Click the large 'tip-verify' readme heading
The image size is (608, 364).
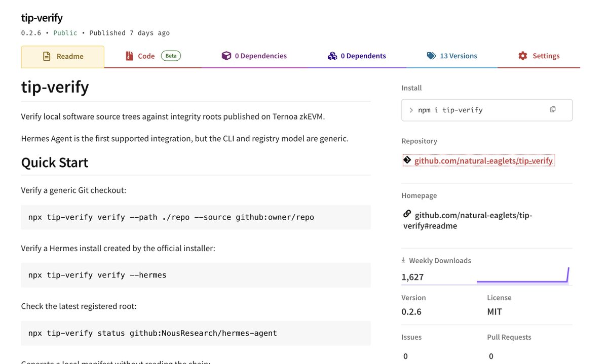[55, 87]
